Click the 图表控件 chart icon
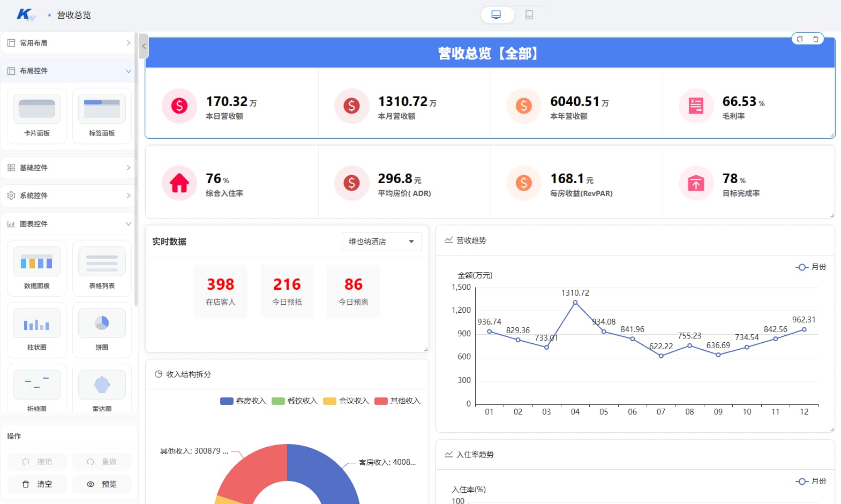Image resolution: width=841 pixels, height=504 pixels. point(11,224)
